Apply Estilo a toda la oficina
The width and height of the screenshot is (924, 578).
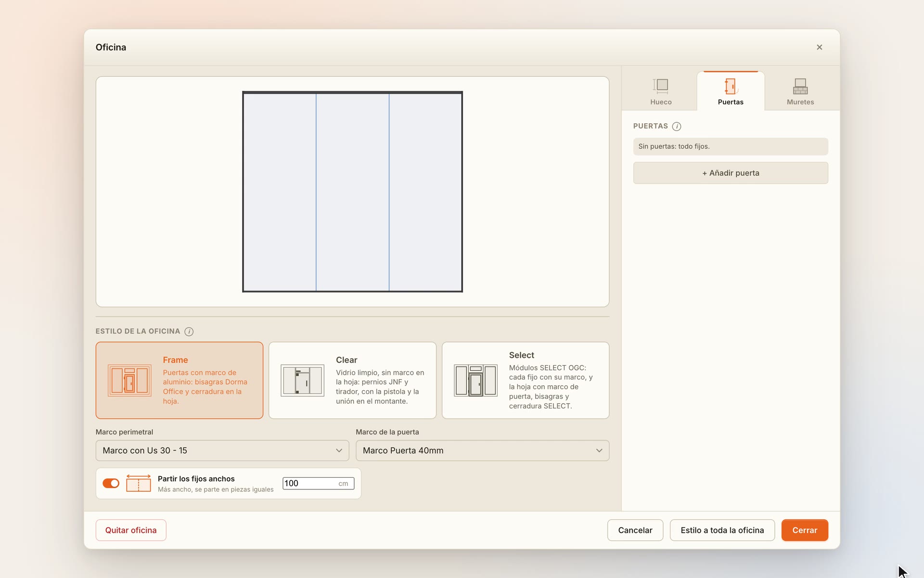tap(722, 530)
